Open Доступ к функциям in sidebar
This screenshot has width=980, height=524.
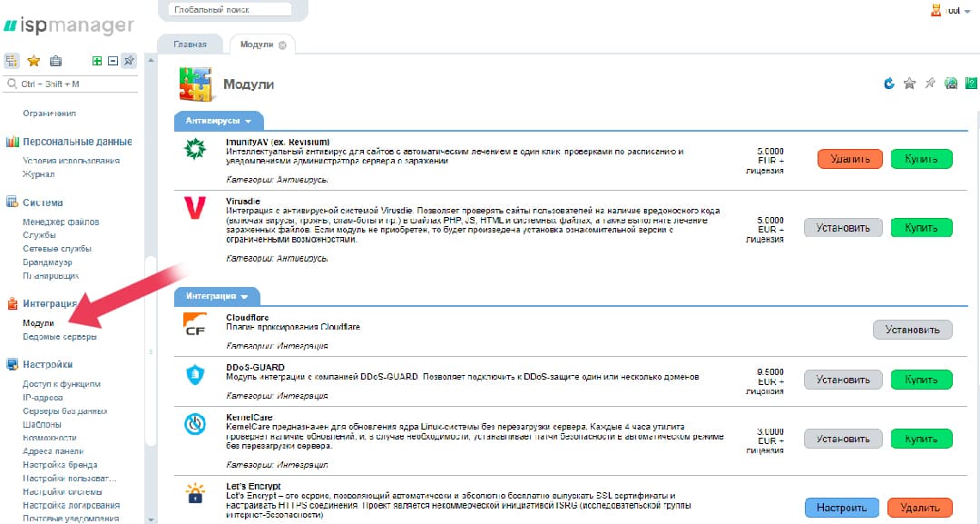[x=62, y=384]
